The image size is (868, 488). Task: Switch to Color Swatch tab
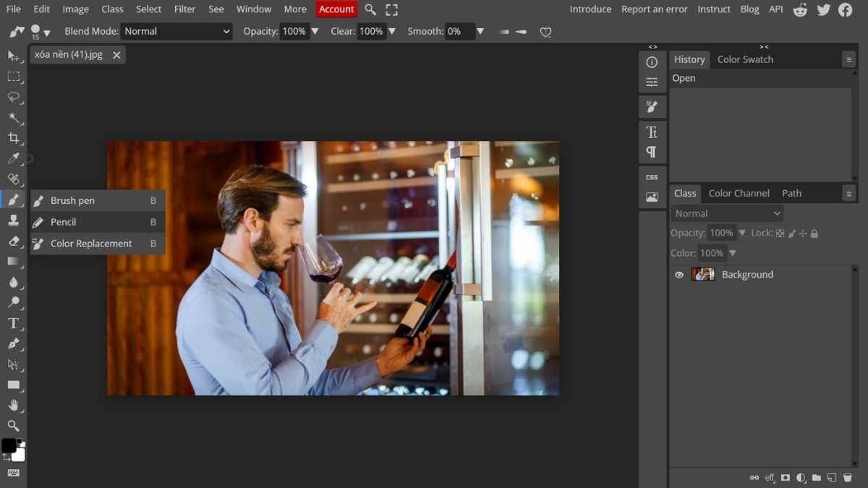pyautogui.click(x=745, y=59)
